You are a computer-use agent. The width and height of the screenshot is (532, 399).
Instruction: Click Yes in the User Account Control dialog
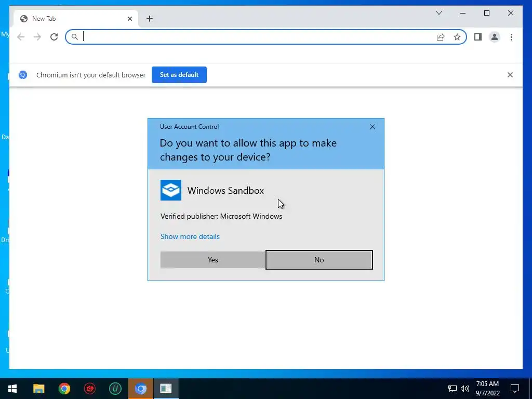pos(212,260)
